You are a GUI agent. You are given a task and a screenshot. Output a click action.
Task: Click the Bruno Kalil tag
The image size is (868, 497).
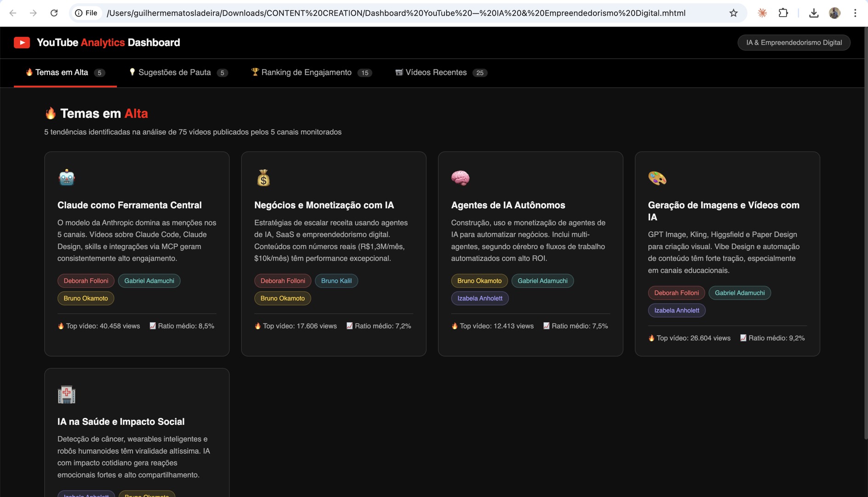(336, 281)
